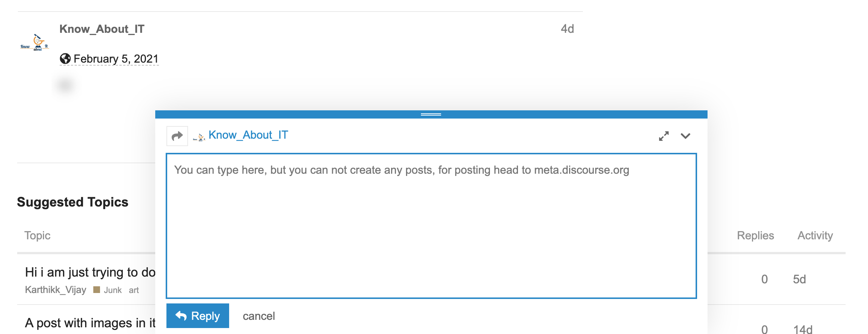Screen dimensions: 868x334
Task: Click the reply-type share arrow icon
Action: pyautogui.click(x=177, y=136)
